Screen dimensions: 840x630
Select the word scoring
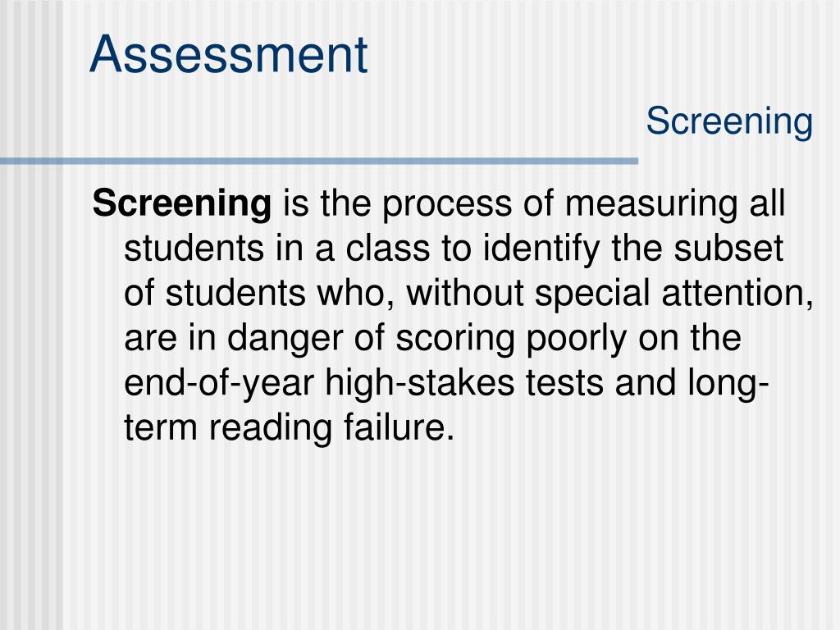pos(455,339)
